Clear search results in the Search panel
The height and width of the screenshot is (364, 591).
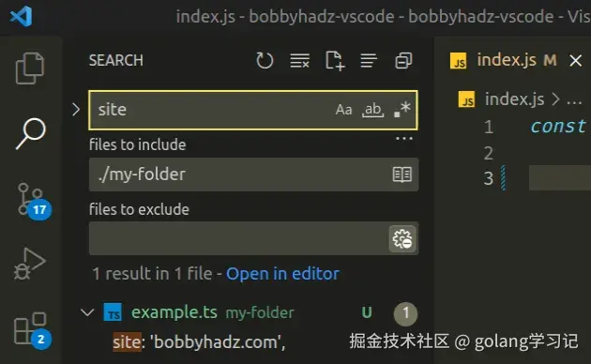coord(299,60)
